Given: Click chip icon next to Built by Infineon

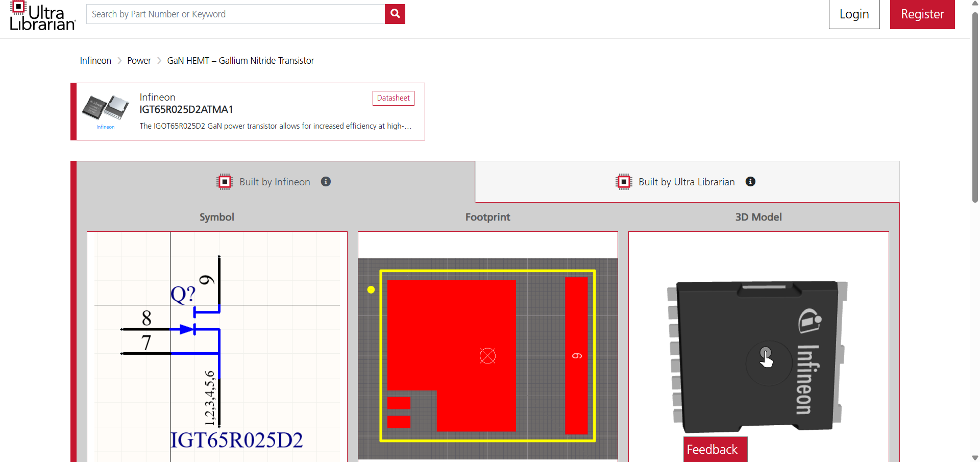Looking at the screenshot, I should pos(225,182).
